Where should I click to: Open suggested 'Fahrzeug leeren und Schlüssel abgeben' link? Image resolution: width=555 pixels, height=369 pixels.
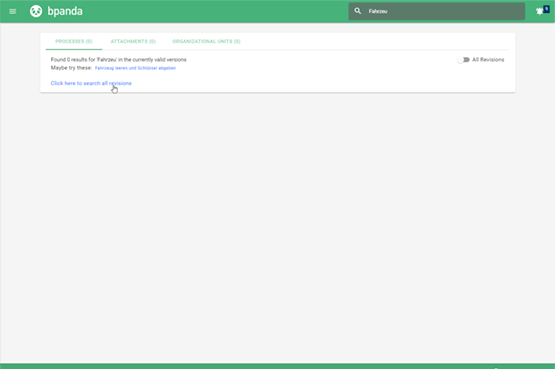point(135,68)
